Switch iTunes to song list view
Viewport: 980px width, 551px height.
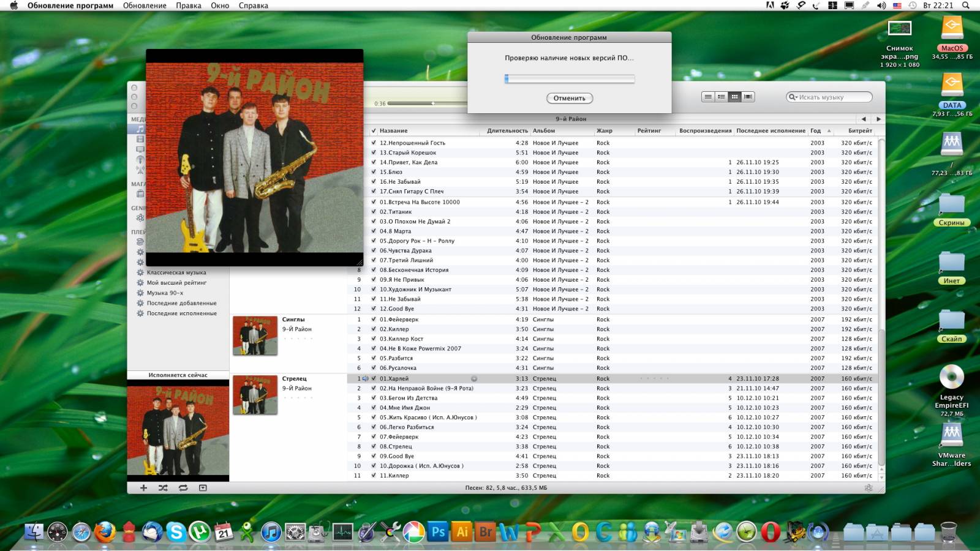(708, 97)
